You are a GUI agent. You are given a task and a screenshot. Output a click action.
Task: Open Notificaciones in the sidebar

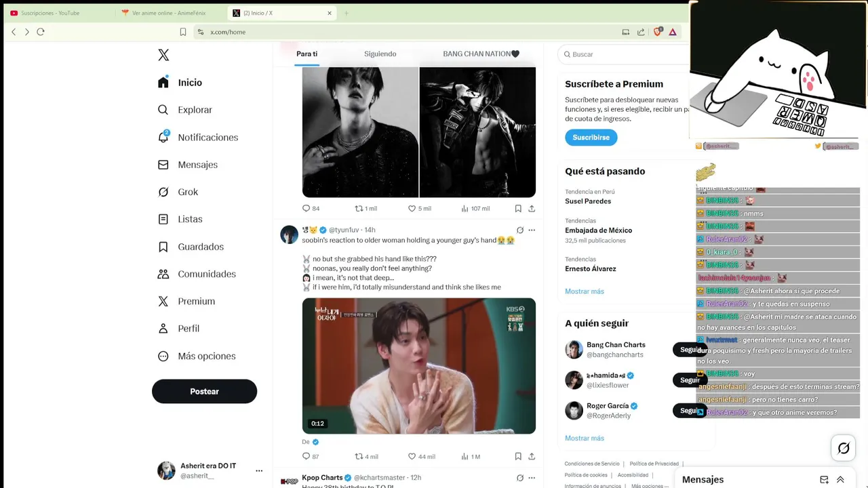click(198, 137)
